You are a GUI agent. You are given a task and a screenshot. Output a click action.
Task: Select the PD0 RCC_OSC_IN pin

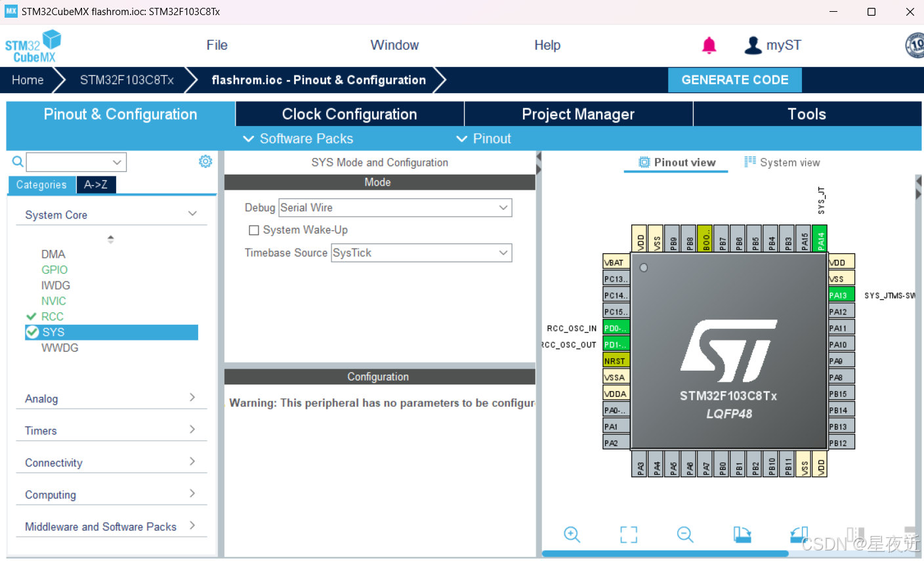click(x=616, y=328)
